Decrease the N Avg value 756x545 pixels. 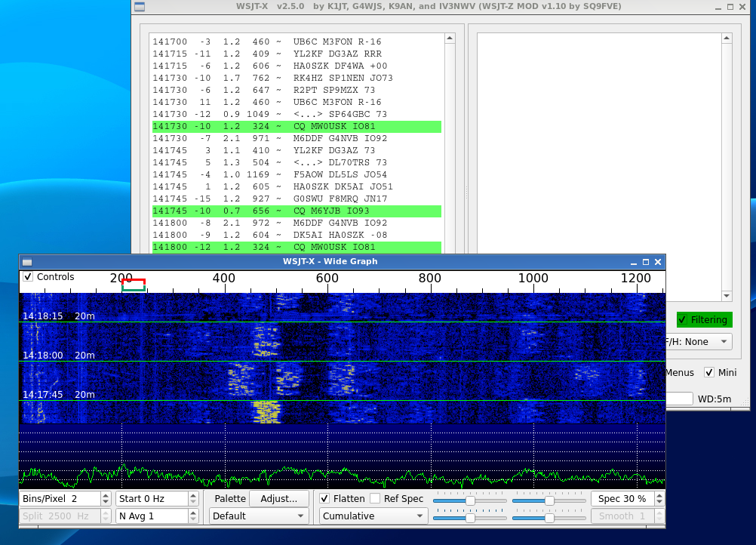click(x=193, y=520)
